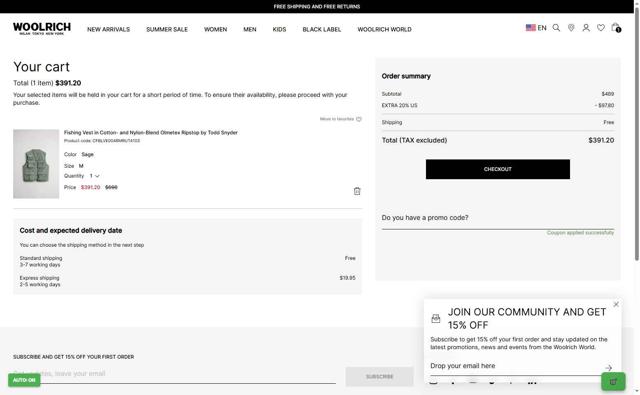Screen dimensions: 640x395
Task: Submit popup email with arrow icon
Action: [x=608, y=368]
